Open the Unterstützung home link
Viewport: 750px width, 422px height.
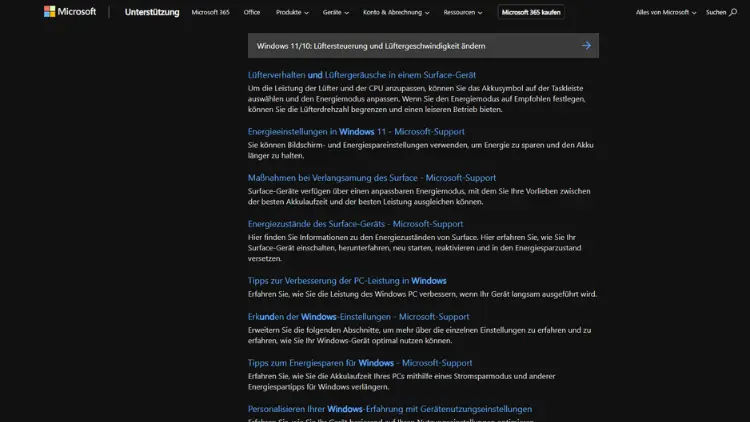tap(152, 12)
